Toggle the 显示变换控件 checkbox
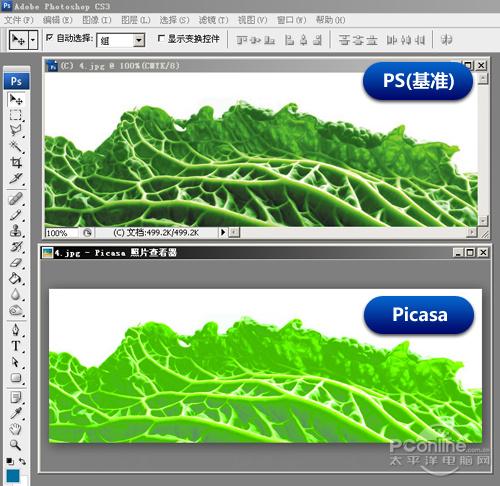 (161, 38)
